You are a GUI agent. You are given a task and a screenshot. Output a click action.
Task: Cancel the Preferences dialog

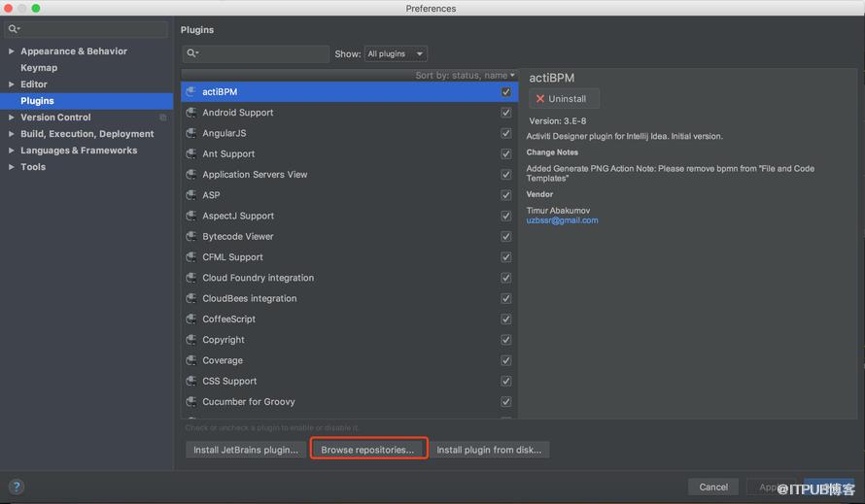pyautogui.click(x=713, y=487)
